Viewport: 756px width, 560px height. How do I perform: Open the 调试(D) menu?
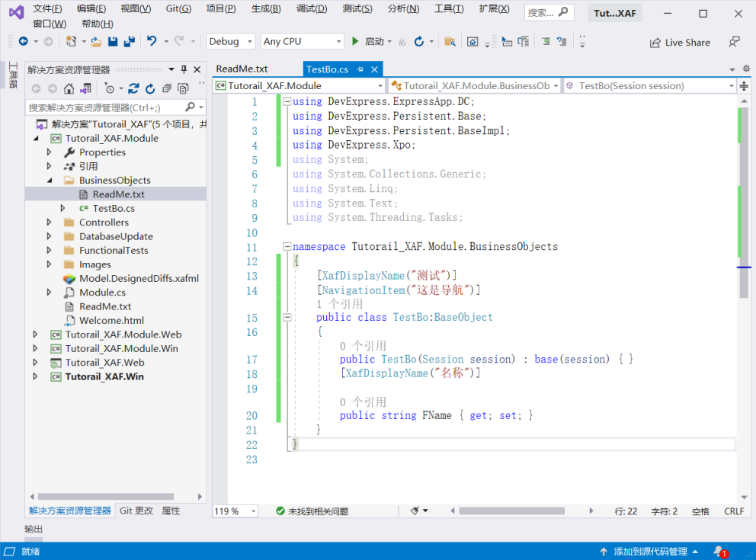tap(311, 8)
